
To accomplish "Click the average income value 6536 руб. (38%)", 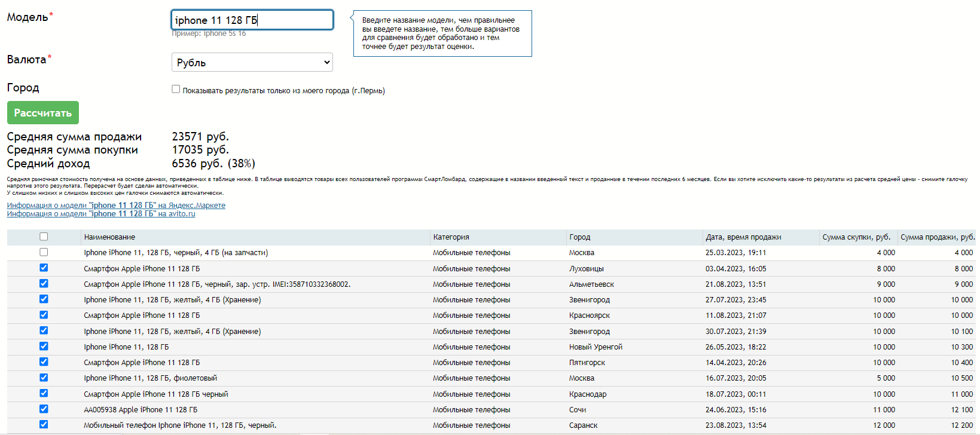I will (213, 164).
